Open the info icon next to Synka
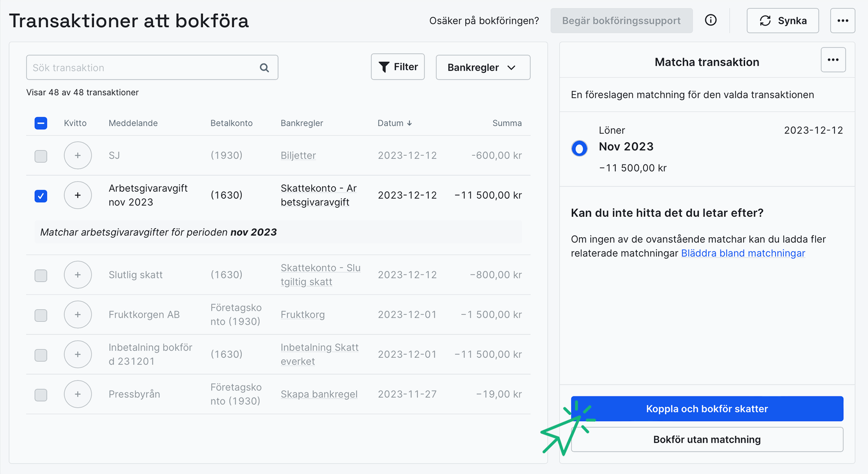868x474 pixels. (x=710, y=20)
